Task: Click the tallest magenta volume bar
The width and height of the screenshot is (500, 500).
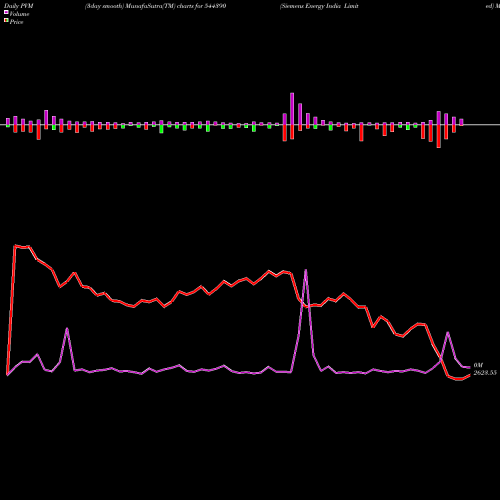Action: 292,109
